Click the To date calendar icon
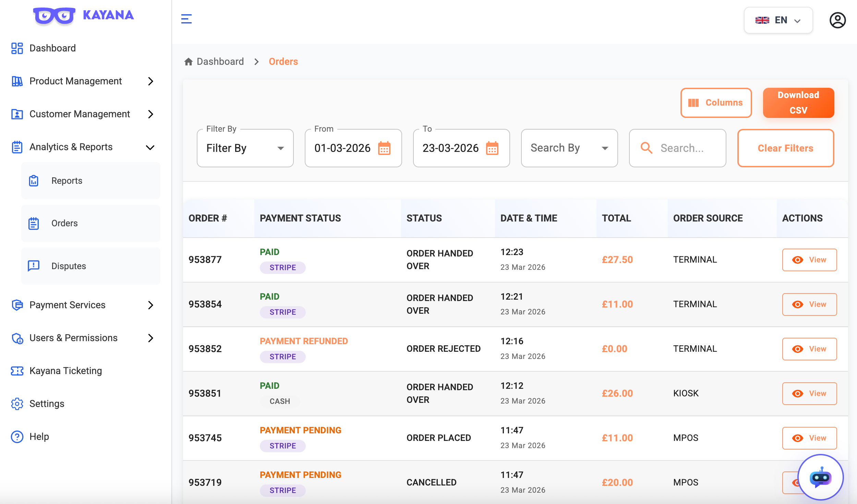The height and width of the screenshot is (504, 857). tap(492, 148)
